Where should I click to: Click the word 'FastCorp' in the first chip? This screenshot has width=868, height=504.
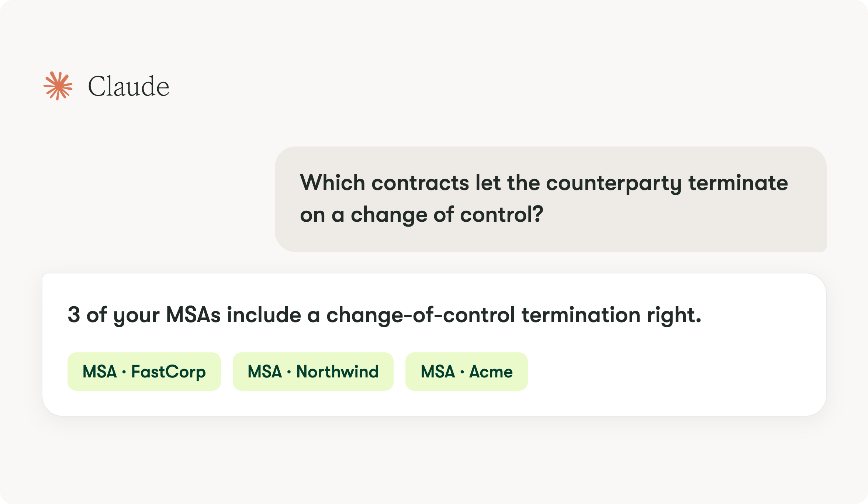pyautogui.click(x=169, y=372)
